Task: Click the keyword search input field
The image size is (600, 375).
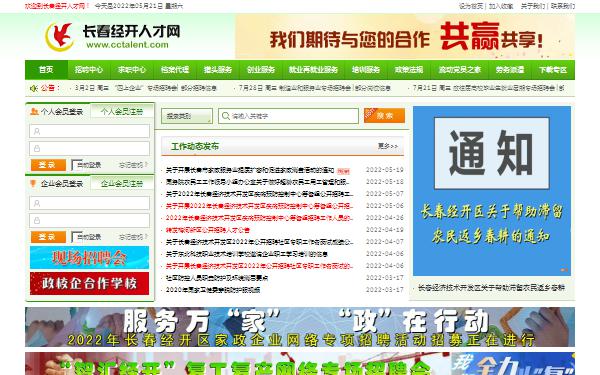Action: [x=288, y=116]
